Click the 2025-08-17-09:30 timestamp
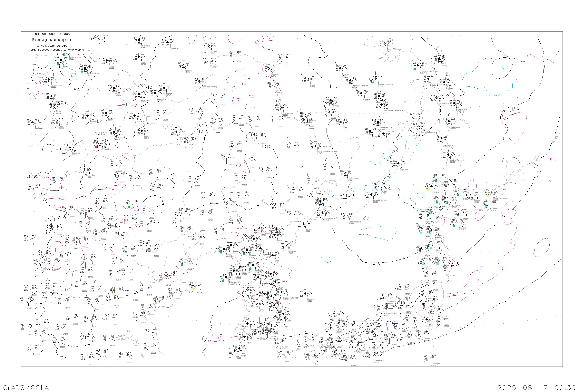 [536, 387]
